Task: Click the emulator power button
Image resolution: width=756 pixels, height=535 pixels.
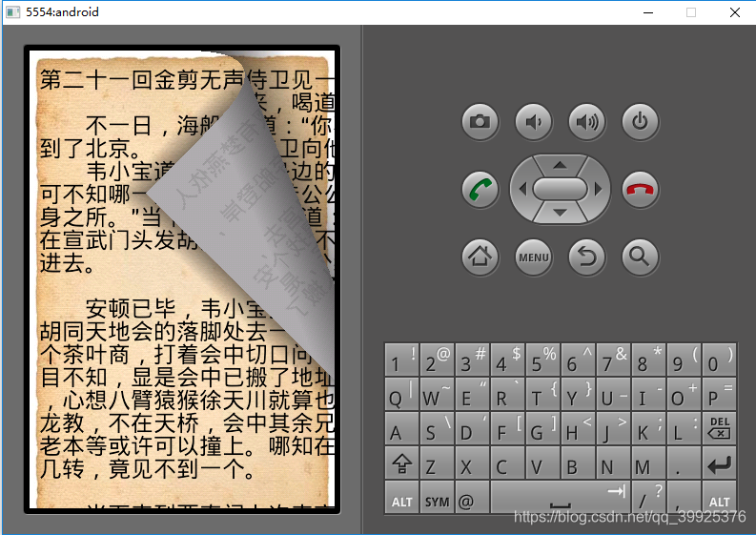Action: click(640, 121)
